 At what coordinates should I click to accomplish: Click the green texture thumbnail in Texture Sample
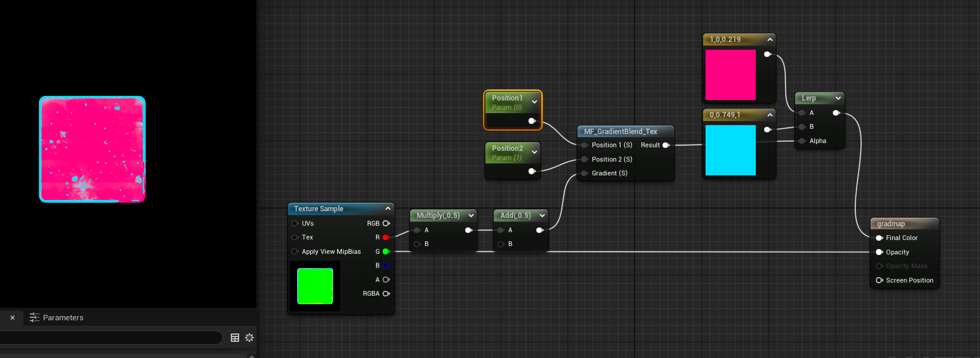click(x=315, y=286)
